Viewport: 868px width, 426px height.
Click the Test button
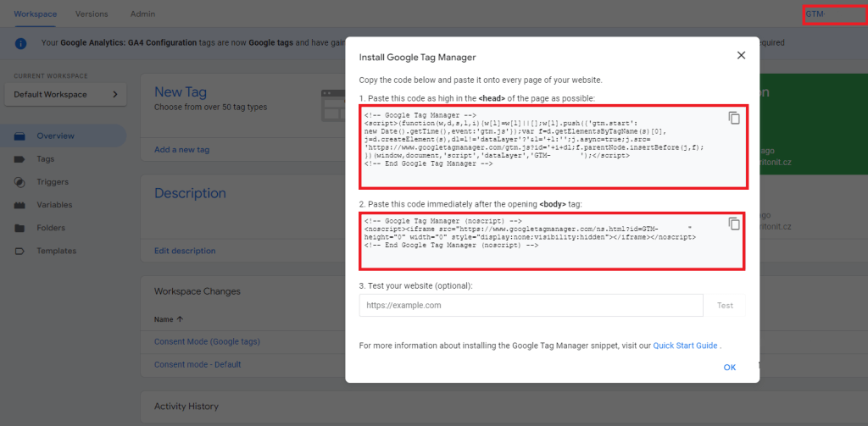(x=725, y=306)
